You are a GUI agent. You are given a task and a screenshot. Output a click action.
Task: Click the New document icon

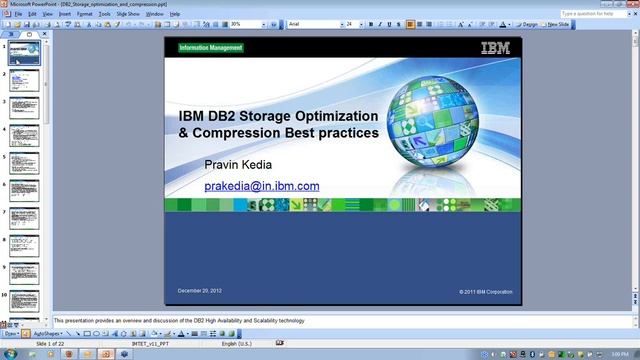click(8, 24)
